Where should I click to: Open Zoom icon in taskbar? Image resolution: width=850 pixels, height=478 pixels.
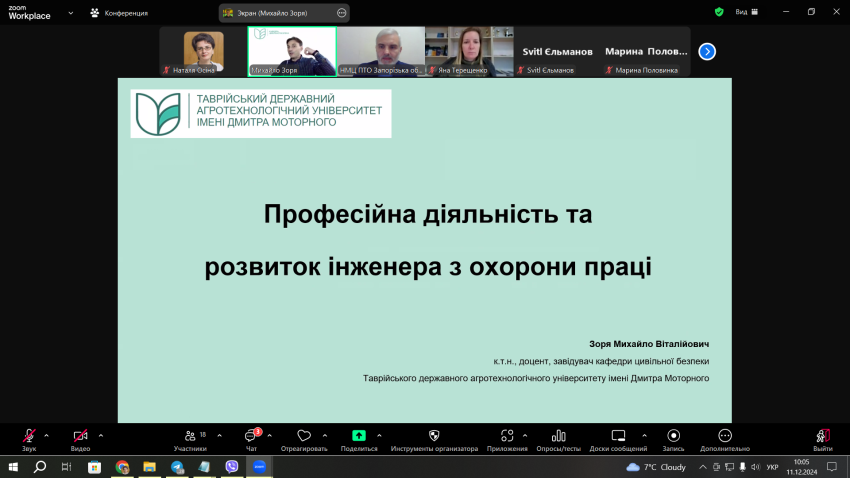click(x=259, y=467)
